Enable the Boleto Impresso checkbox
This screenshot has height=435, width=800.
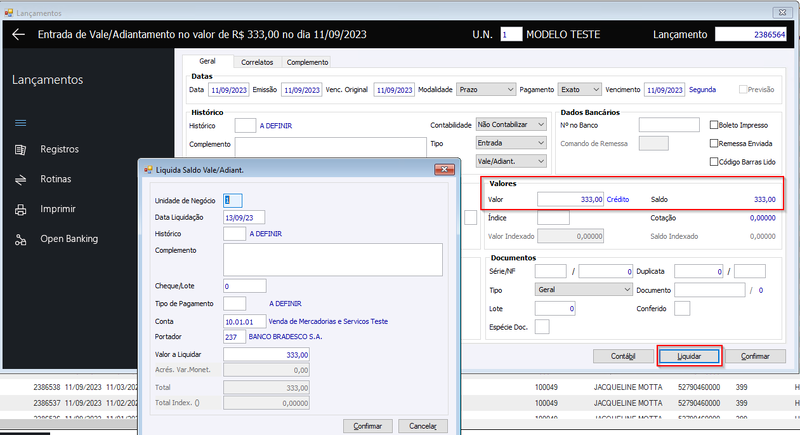[x=714, y=125]
